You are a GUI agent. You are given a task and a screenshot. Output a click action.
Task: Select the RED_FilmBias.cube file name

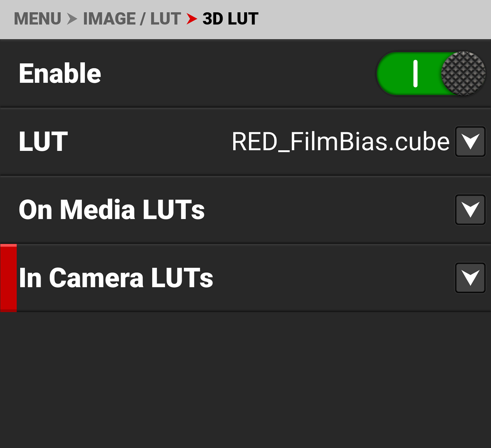pyautogui.click(x=340, y=142)
